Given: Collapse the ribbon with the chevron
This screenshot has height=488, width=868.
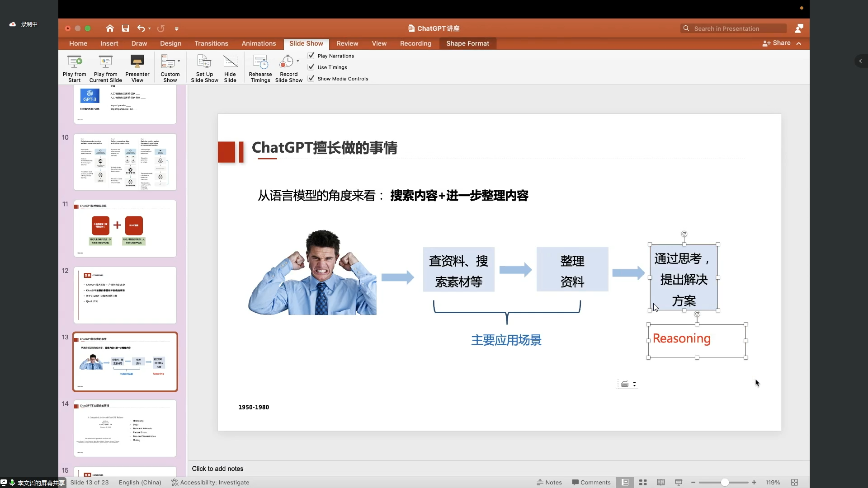Looking at the screenshot, I should (x=799, y=43).
